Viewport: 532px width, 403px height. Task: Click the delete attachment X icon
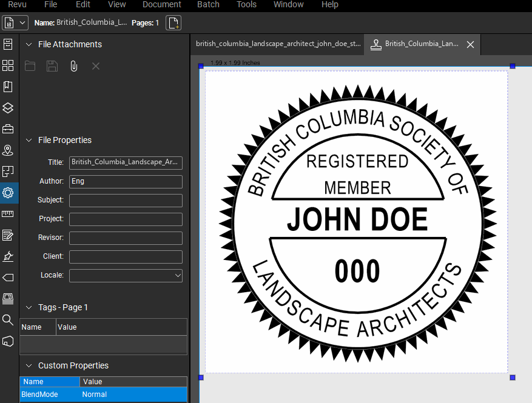point(96,66)
